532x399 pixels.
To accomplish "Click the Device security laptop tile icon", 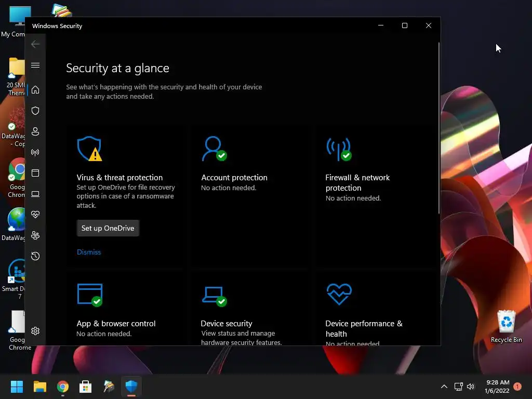I will [215, 296].
